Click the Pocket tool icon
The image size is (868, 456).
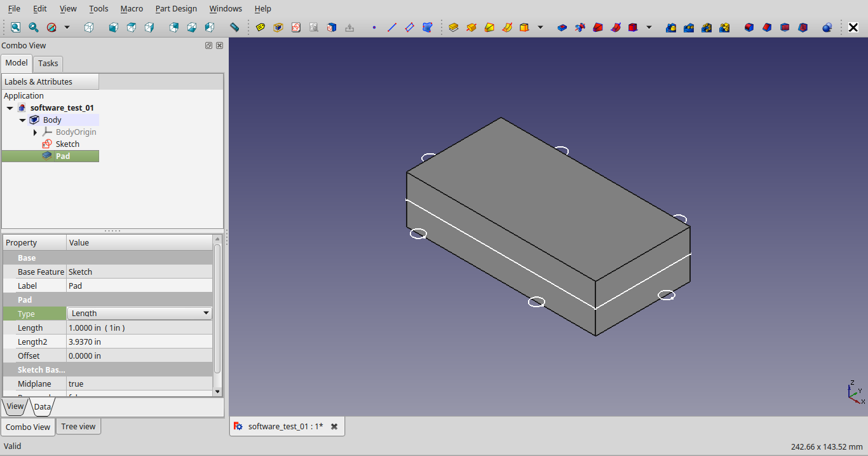pyautogui.click(x=562, y=27)
